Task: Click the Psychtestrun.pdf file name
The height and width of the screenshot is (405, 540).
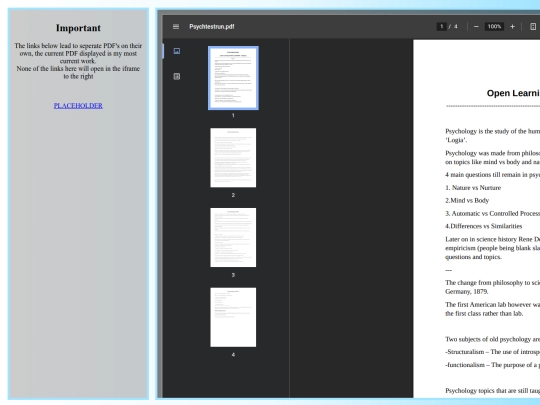Action: (x=212, y=27)
